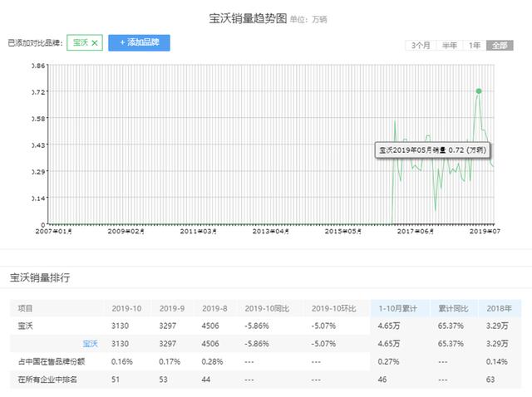The width and height of the screenshot is (532, 397).
Task: Click the 0.16% market share cell
Action: click(122, 362)
